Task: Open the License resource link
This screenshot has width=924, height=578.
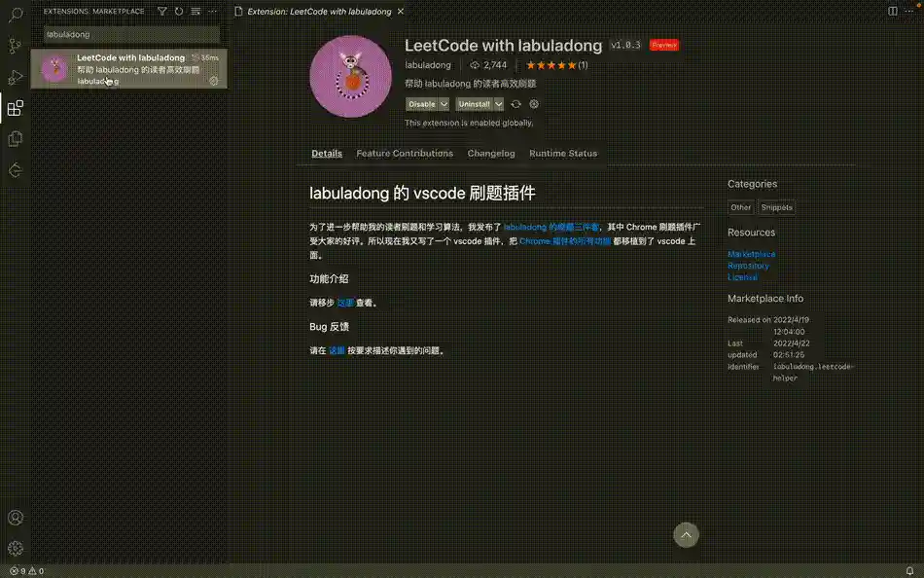Action: (x=742, y=276)
